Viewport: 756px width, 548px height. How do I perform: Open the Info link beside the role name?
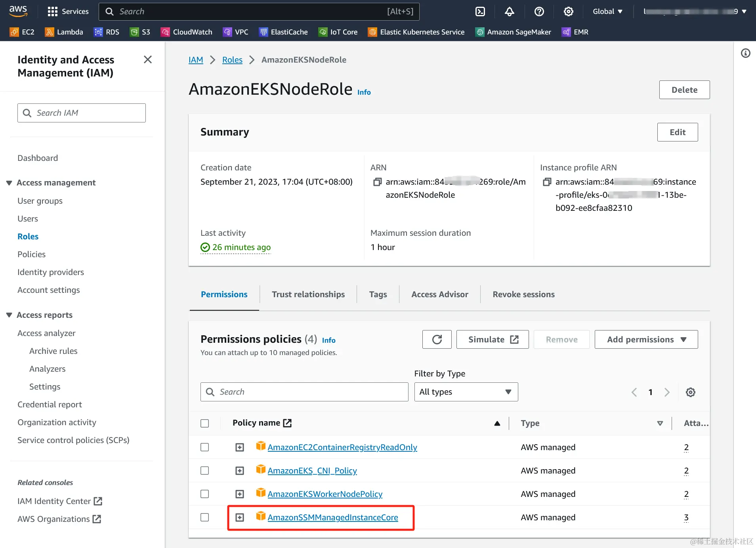364,92
